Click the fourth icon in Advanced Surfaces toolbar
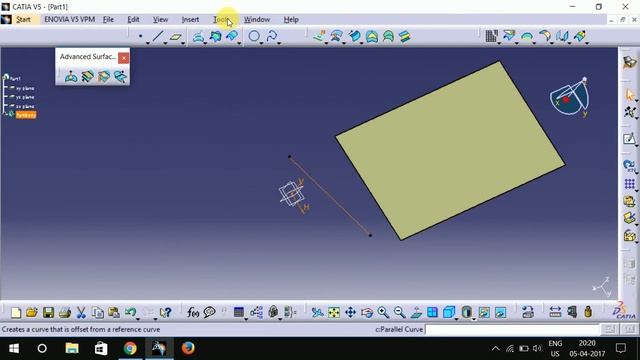The width and height of the screenshot is (640, 360). coord(120,76)
